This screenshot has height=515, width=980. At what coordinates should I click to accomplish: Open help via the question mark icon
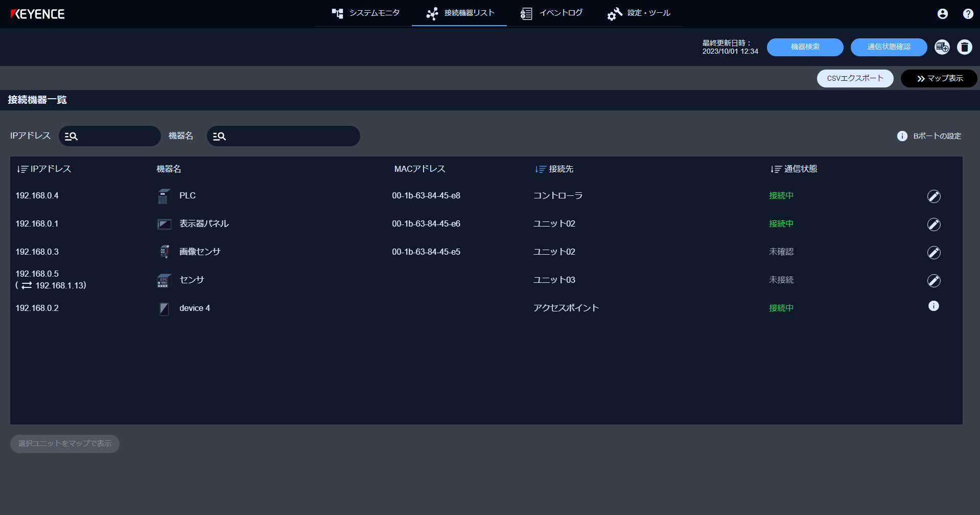(x=968, y=14)
